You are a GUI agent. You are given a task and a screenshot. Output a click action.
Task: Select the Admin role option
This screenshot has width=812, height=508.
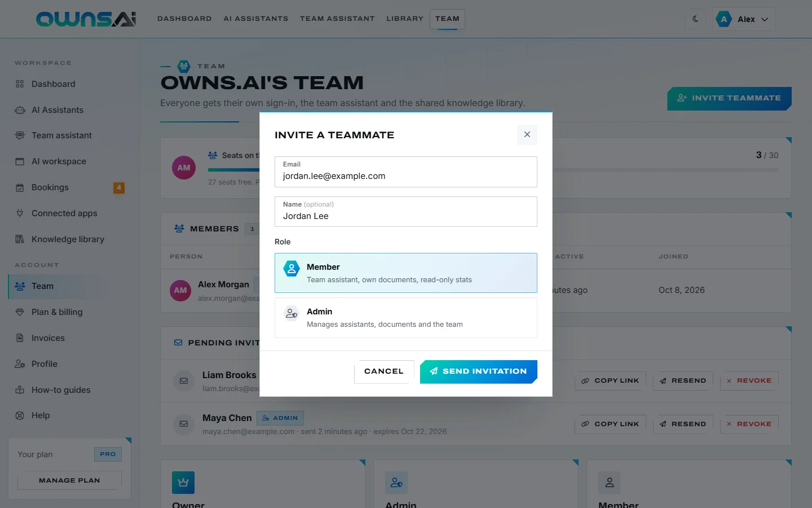(x=406, y=318)
